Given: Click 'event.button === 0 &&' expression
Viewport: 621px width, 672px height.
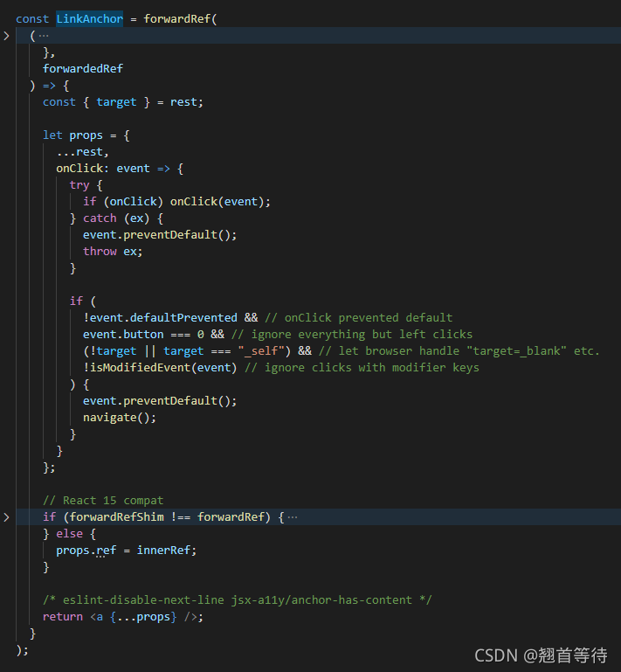Looking at the screenshot, I should pos(154,335).
